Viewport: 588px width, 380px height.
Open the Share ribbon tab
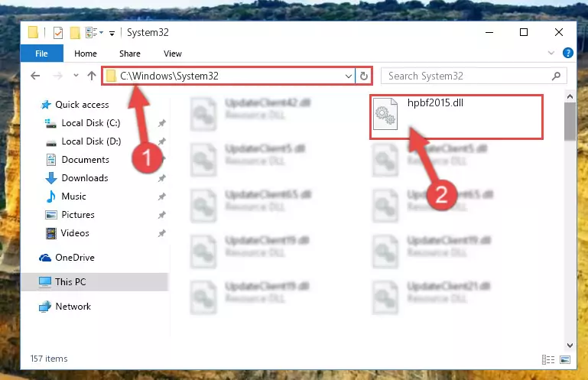[130, 54]
